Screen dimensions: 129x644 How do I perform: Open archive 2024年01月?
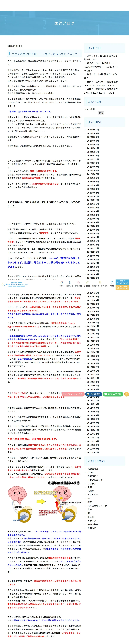pos(93,152)
